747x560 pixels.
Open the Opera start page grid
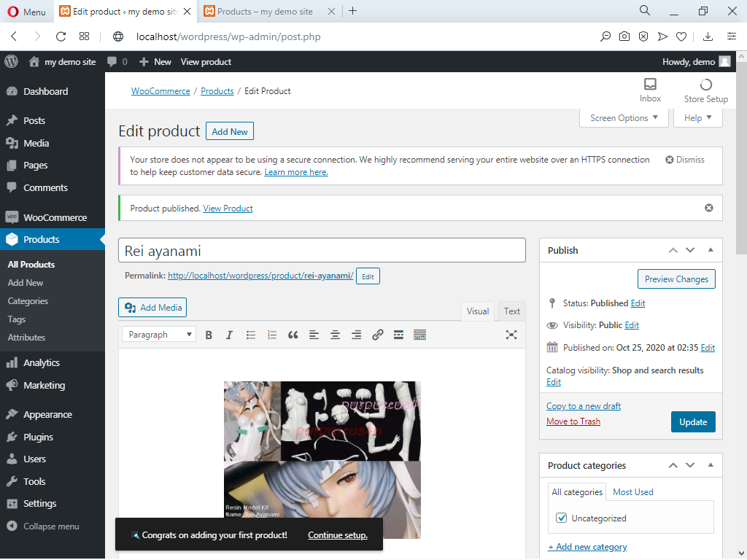(x=85, y=36)
